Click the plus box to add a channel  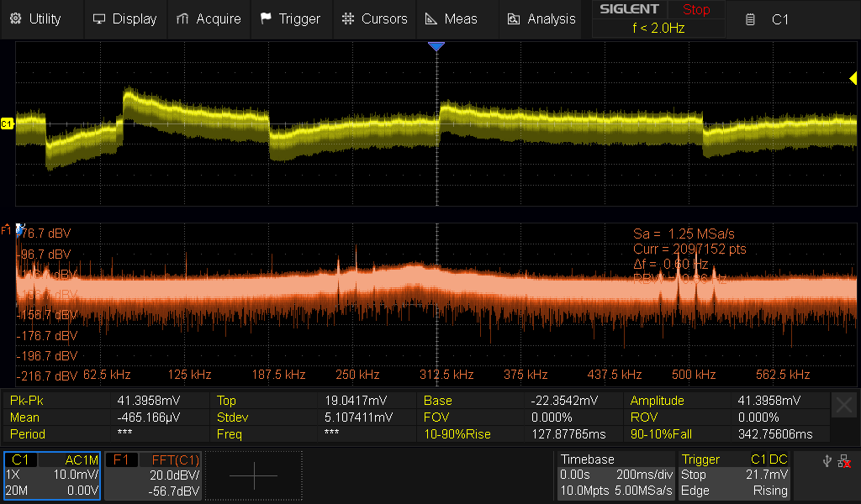[252, 475]
